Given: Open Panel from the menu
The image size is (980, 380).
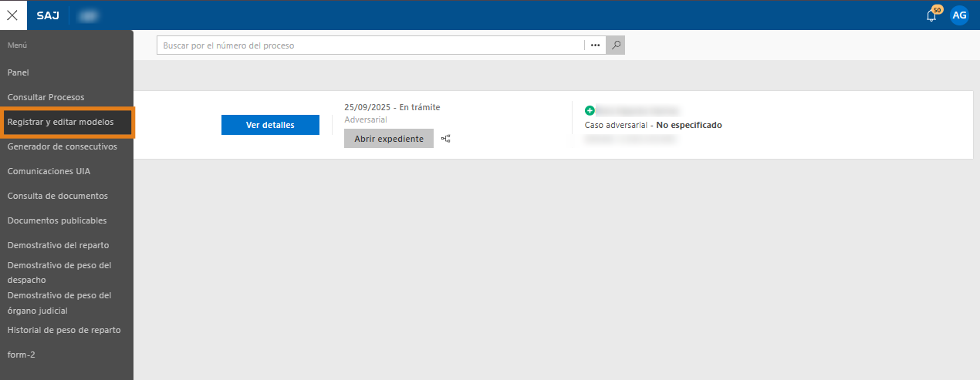Looking at the screenshot, I should [x=18, y=72].
